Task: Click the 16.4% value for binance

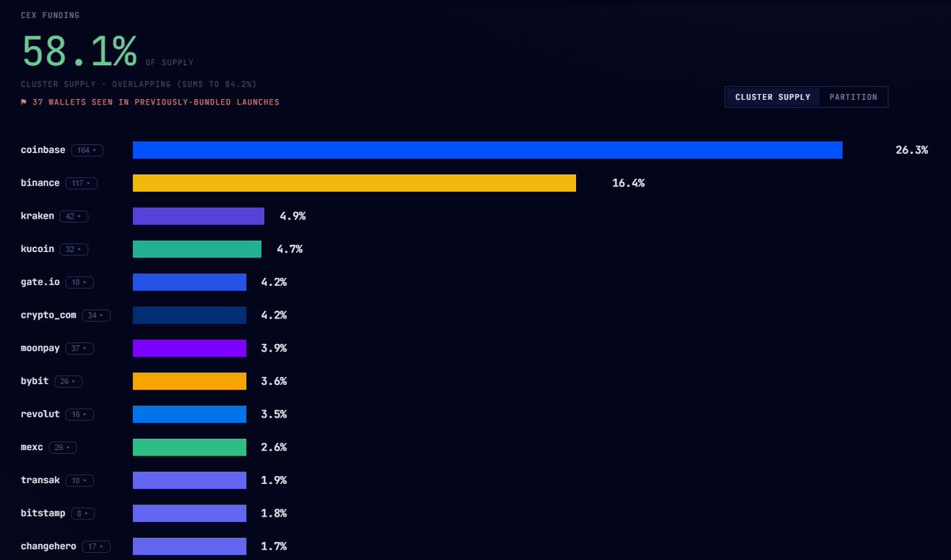Action: (x=628, y=183)
